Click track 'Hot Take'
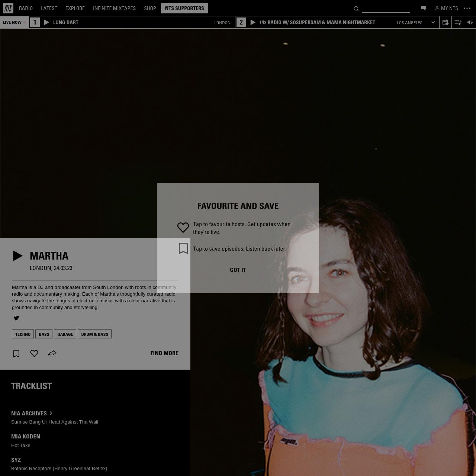Screen dimensions: 476x476 pos(21,446)
